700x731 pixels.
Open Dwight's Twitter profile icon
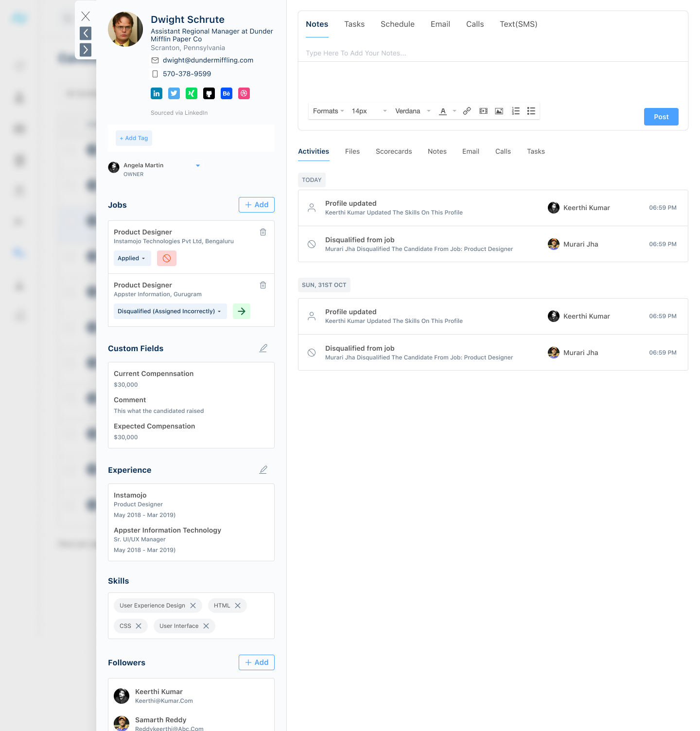coord(174,93)
